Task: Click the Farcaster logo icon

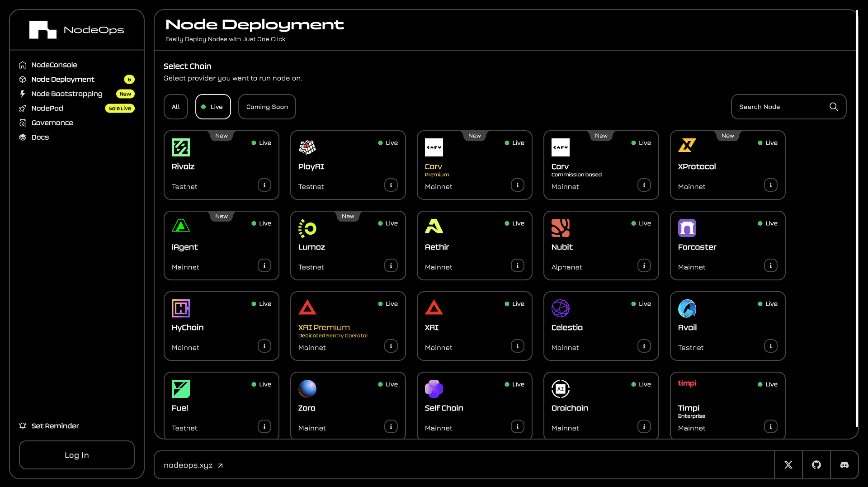Action: (x=687, y=228)
